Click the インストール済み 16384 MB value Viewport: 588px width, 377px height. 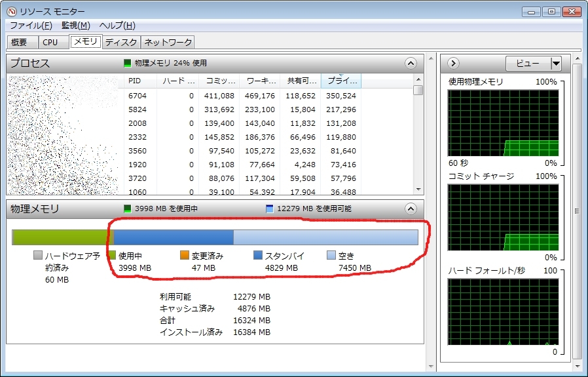(x=251, y=332)
